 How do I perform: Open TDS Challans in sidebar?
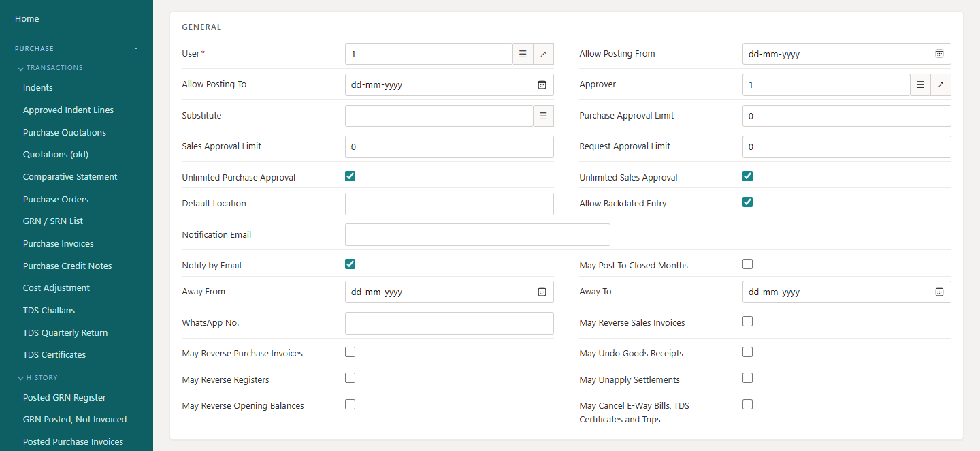(x=49, y=311)
